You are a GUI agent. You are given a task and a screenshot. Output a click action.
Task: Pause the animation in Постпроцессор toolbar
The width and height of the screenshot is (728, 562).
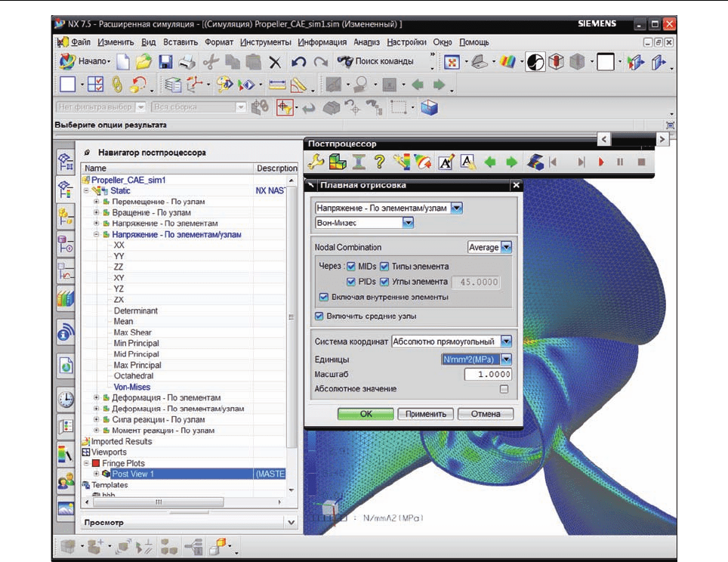[620, 162]
